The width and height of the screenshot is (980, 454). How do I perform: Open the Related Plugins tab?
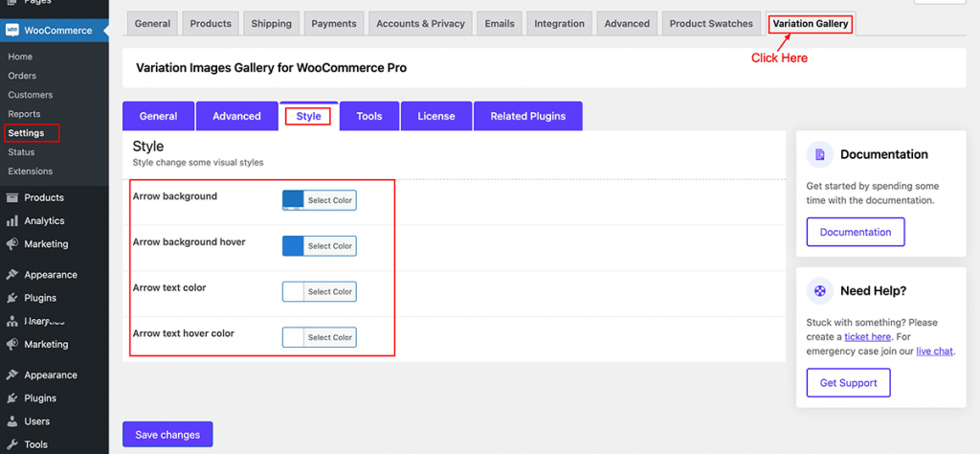point(528,116)
